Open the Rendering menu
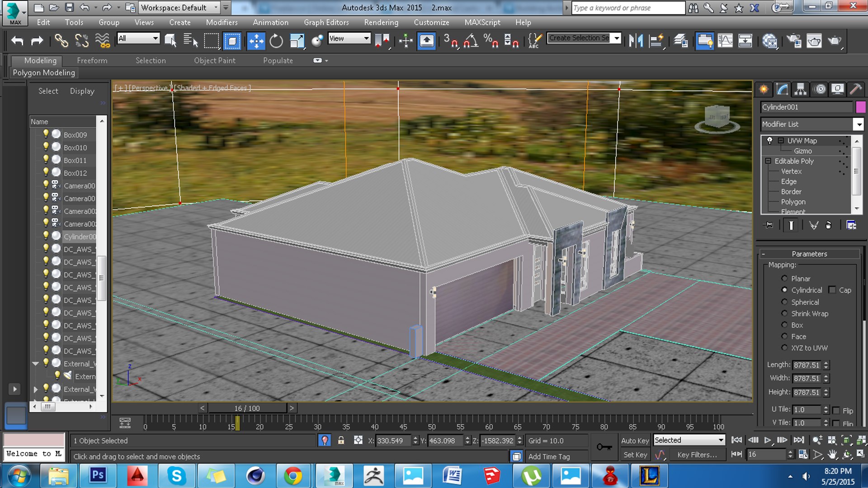 [x=381, y=22]
